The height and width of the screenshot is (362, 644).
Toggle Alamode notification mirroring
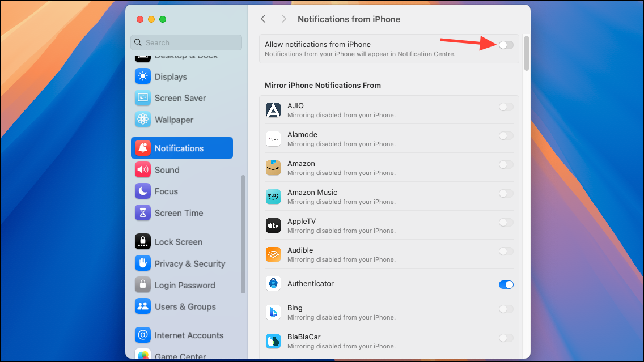[506, 135]
